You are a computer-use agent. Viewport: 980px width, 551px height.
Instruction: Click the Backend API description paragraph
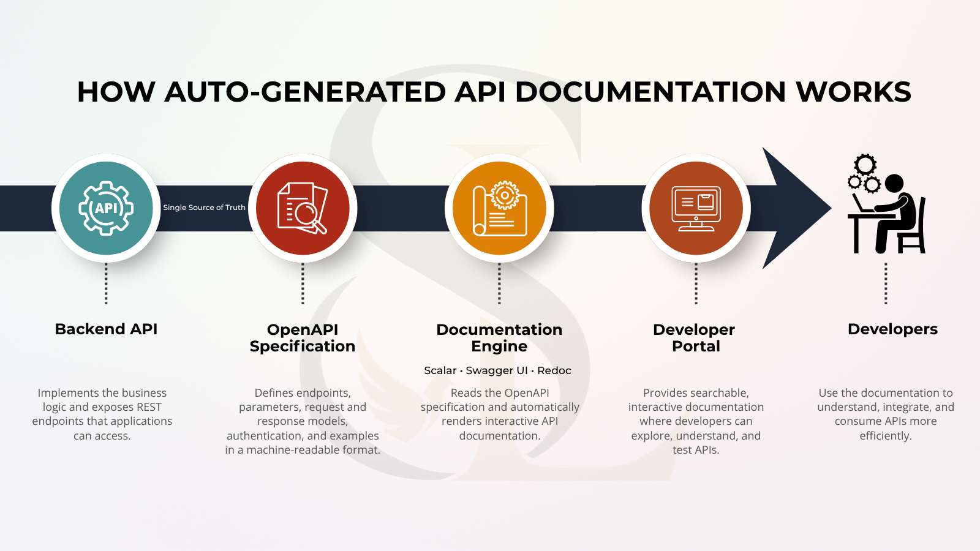[102, 414]
